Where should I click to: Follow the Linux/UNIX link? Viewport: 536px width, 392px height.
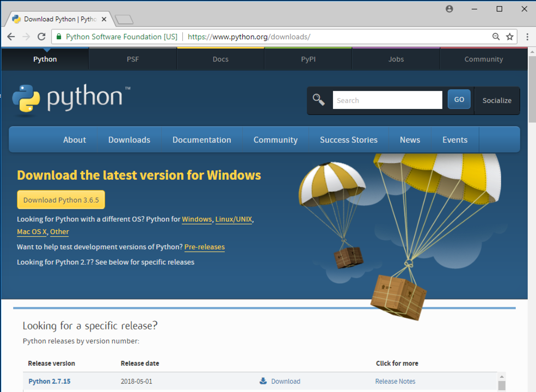tap(233, 219)
